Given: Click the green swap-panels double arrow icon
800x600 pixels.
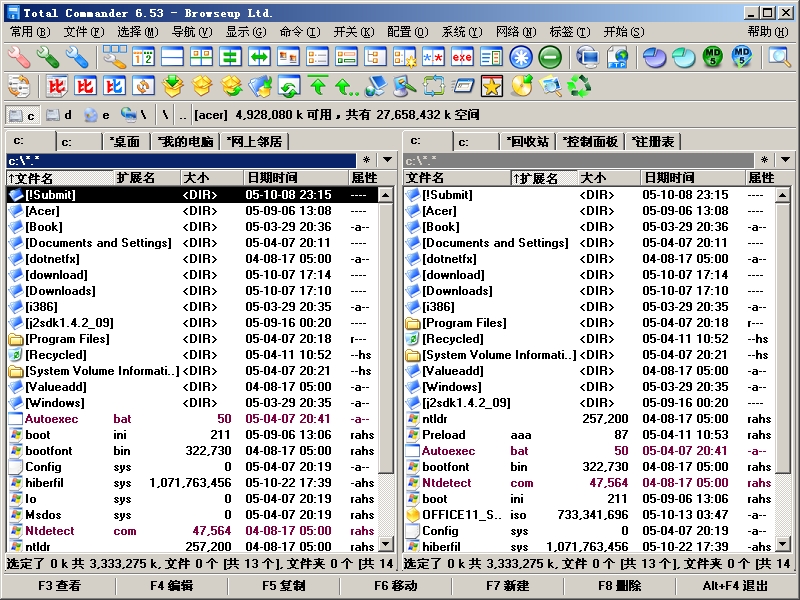Looking at the screenshot, I should click(x=259, y=57).
